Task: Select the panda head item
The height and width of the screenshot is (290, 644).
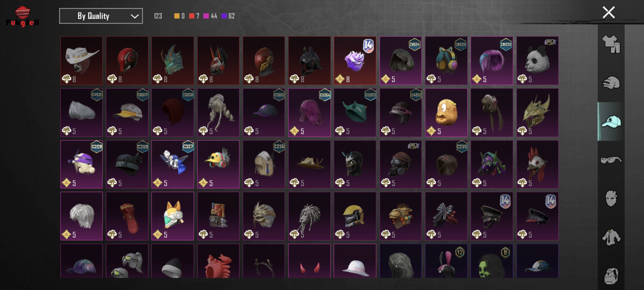Action: 538,61
